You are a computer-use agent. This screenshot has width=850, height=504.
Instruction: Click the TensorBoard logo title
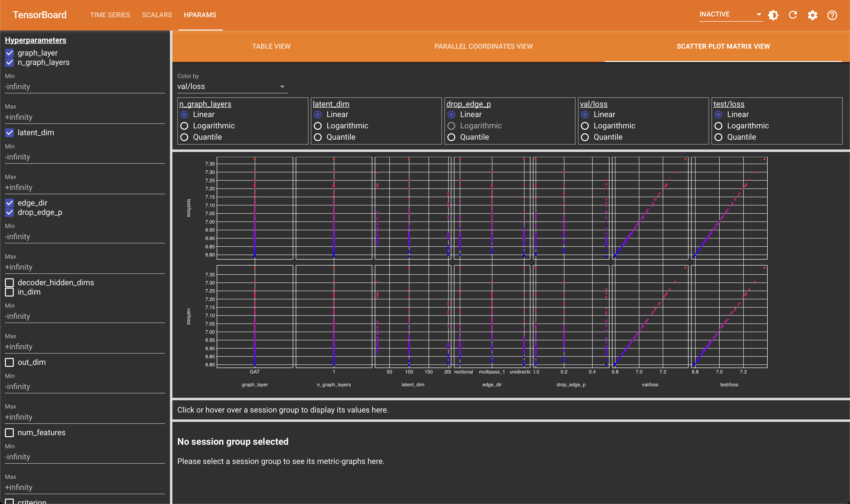coord(40,15)
